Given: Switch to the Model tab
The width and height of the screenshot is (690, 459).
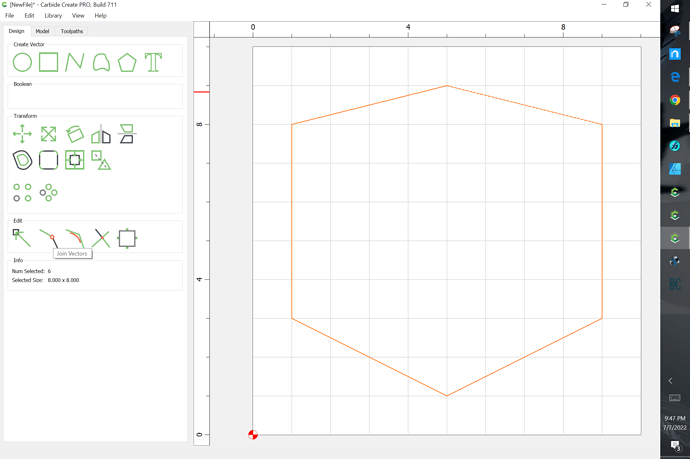Looking at the screenshot, I should (x=42, y=31).
